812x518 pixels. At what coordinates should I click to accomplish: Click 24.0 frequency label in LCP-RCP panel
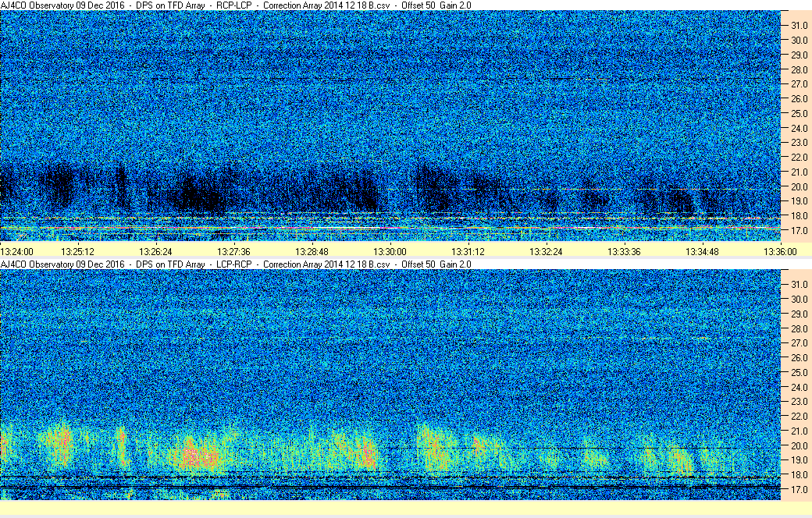coord(799,387)
